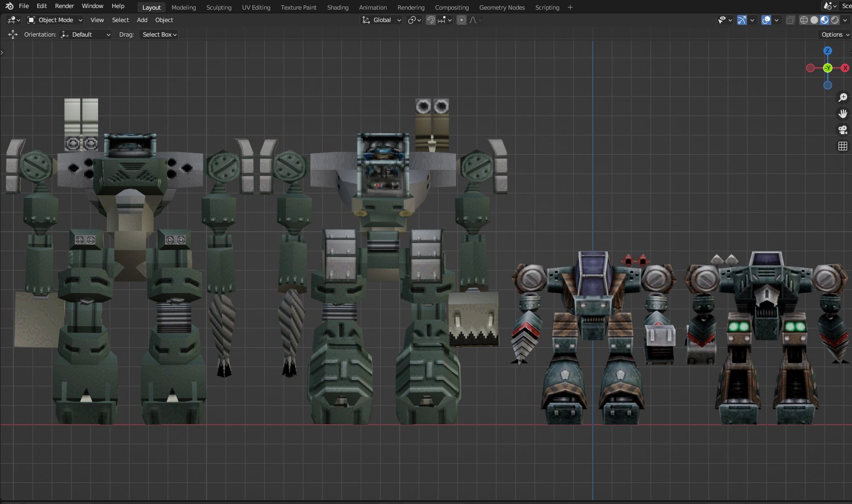The image size is (852, 504).
Task: Toggle snapping with the magnet icon
Action: click(431, 20)
